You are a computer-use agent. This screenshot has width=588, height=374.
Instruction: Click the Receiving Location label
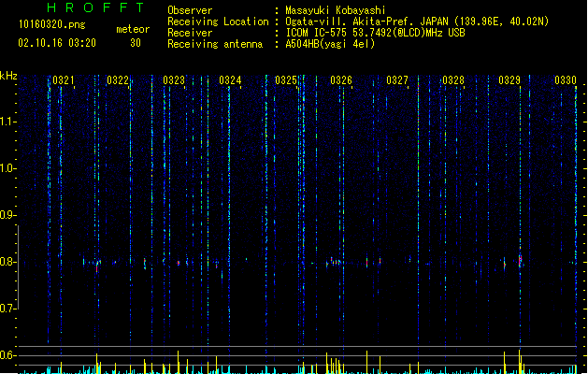point(218,22)
